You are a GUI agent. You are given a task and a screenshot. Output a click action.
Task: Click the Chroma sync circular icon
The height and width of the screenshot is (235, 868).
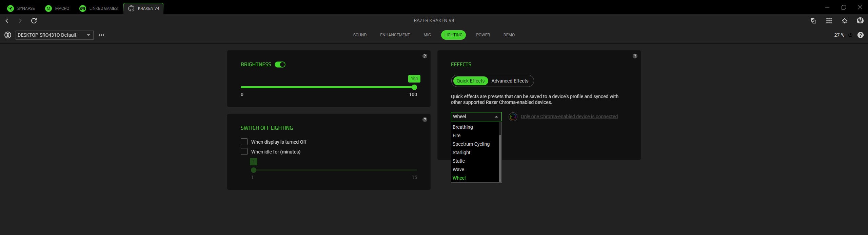pos(513,117)
